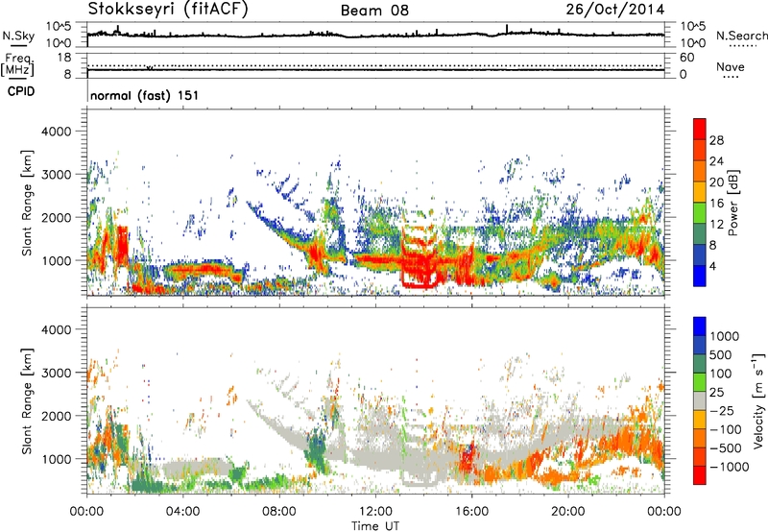Click the 16 label on Power colorbar
Image resolution: width=768 pixels, height=532 pixels.
[x=716, y=204]
